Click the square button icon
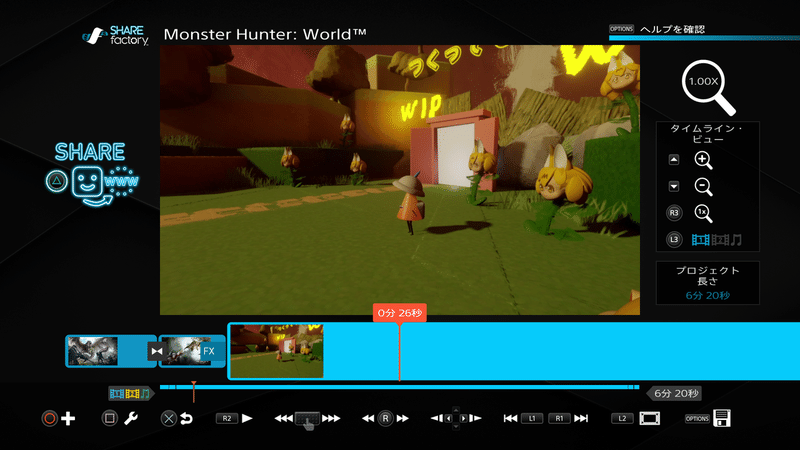Image resolution: width=800 pixels, height=450 pixels. (109, 419)
